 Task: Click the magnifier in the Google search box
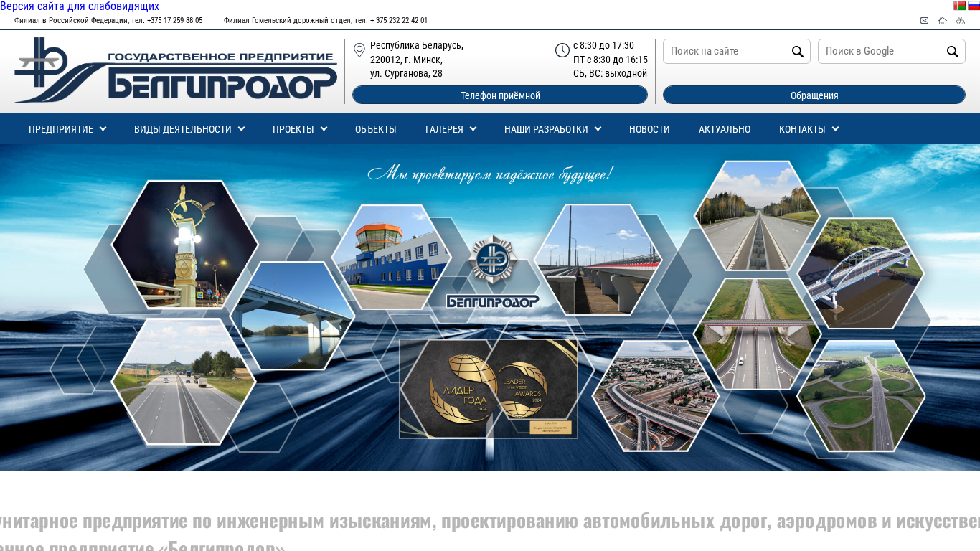tap(953, 52)
